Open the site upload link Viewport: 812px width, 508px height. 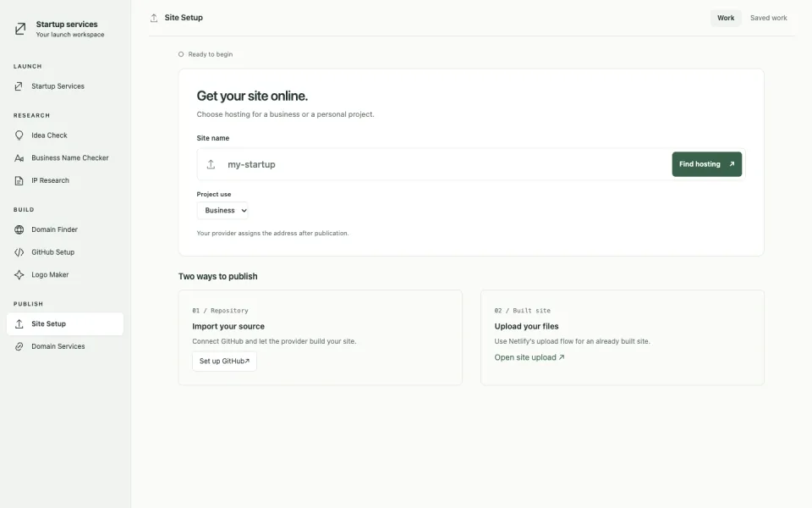click(529, 357)
